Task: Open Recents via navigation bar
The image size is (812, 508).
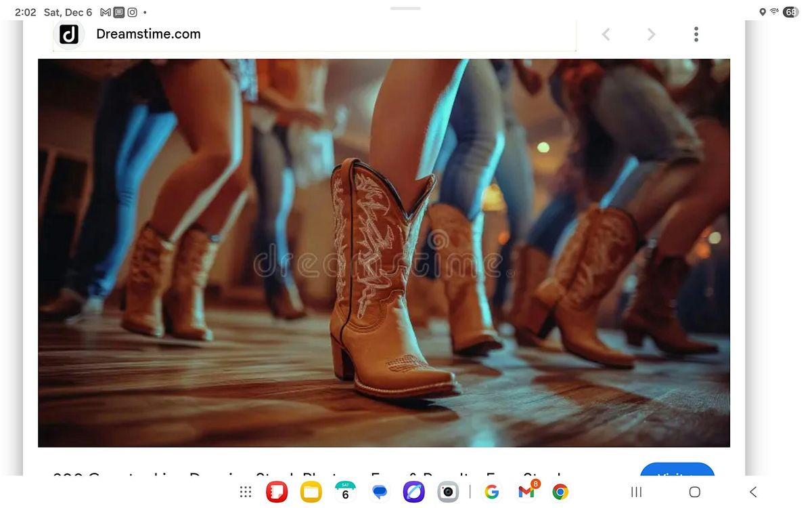Action: coord(635,492)
